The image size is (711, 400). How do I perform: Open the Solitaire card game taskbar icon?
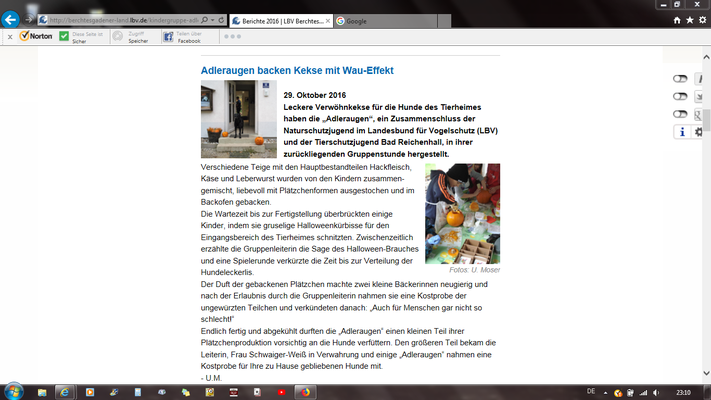[x=257, y=392]
